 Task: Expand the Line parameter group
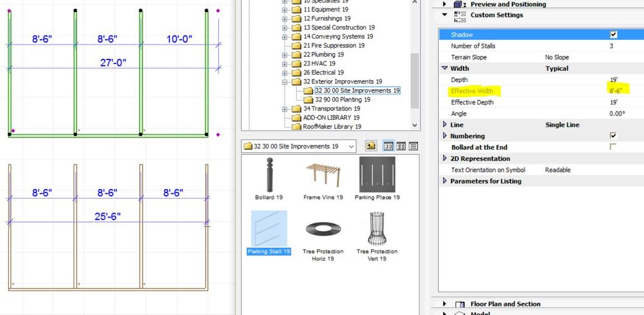(445, 124)
